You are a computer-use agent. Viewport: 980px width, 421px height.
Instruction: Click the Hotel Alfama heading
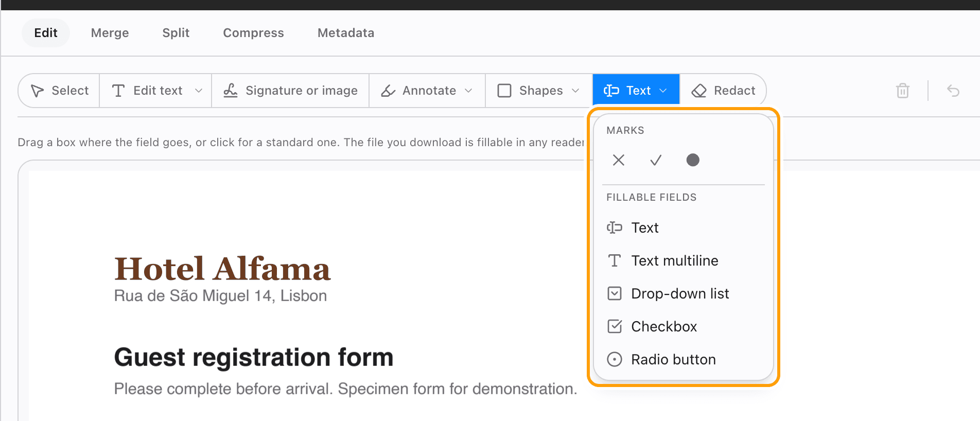(222, 269)
